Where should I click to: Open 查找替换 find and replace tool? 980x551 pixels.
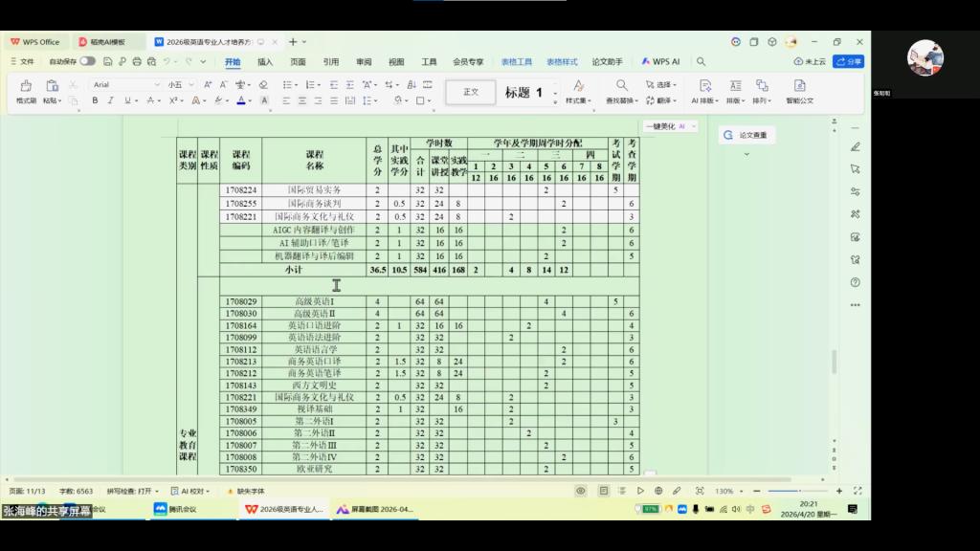[x=622, y=92]
